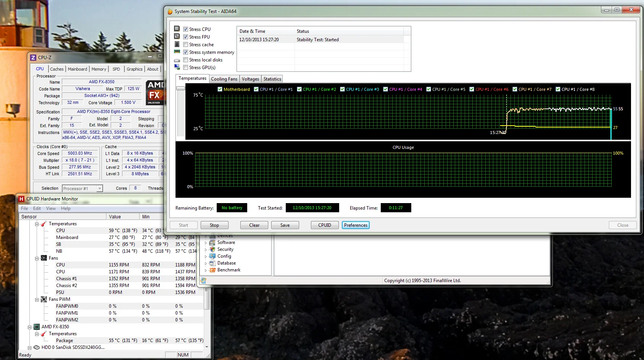This screenshot has width=644, height=360.
Task: Click the Stop button
Action: pos(214,225)
